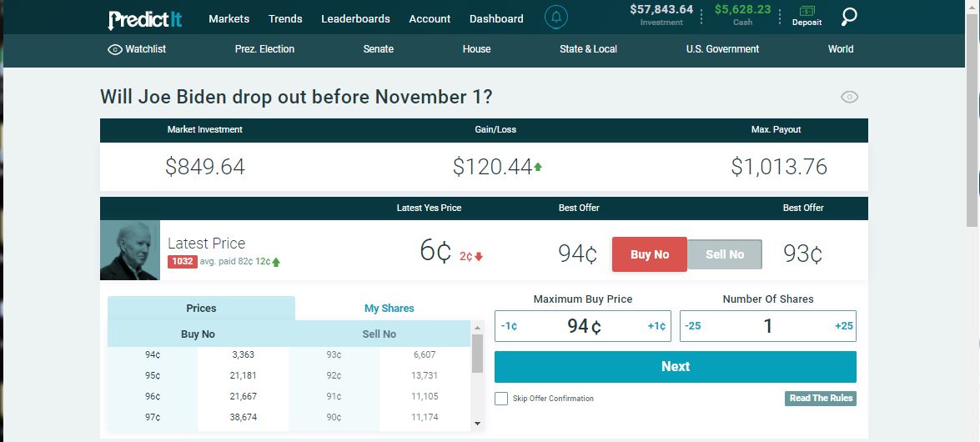Click the Buy No 95¢ price row
Viewport: 980px width, 442px height.
pyautogui.click(x=199, y=376)
